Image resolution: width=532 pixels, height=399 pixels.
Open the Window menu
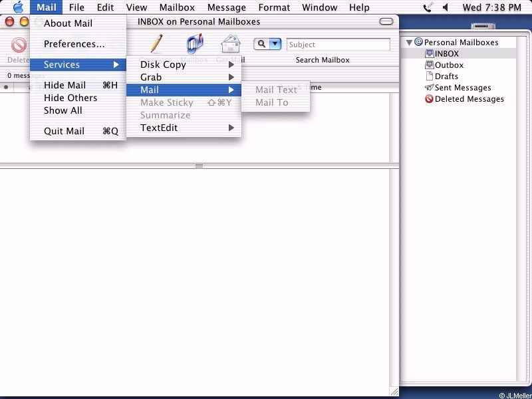click(320, 7)
